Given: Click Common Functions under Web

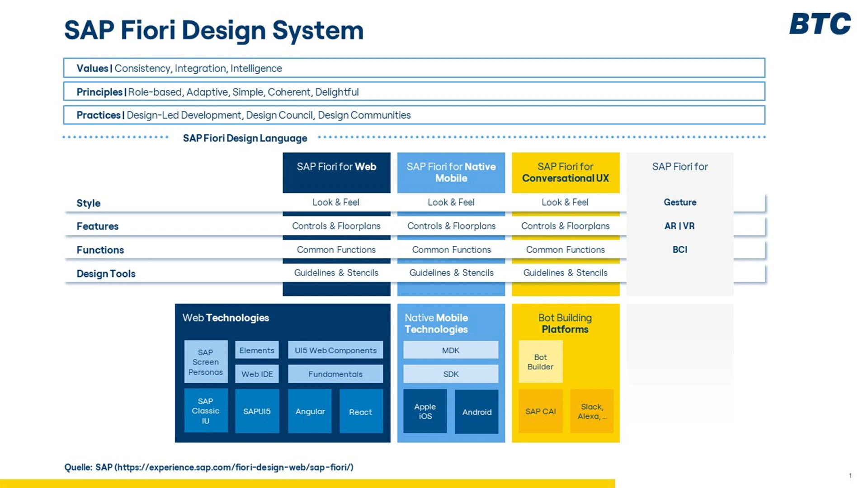Looking at the screenshot, I should pyautogui.click(x=336, y=249).
